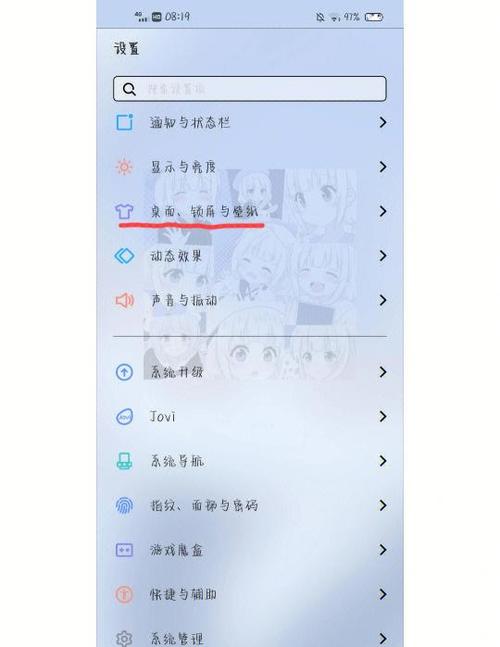Tap the Jovi icon
This screenshot has height=647, width=500.
(124, 417)
